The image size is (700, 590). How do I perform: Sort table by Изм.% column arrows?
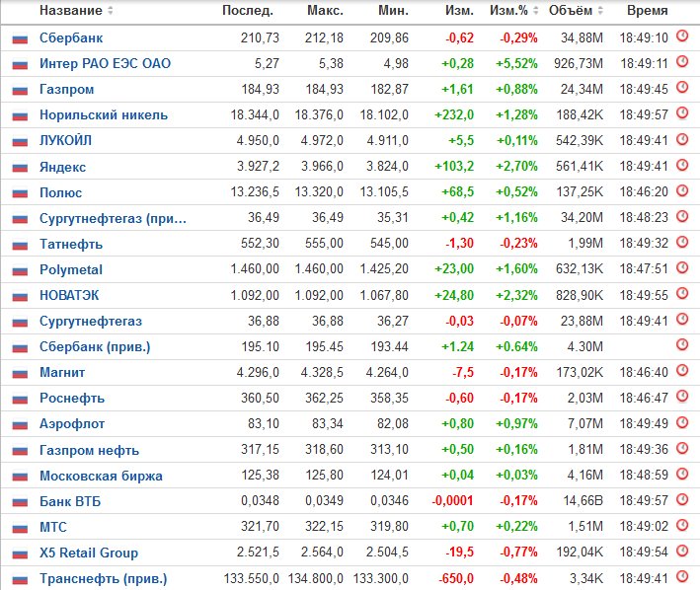click(x=536, y=10)
